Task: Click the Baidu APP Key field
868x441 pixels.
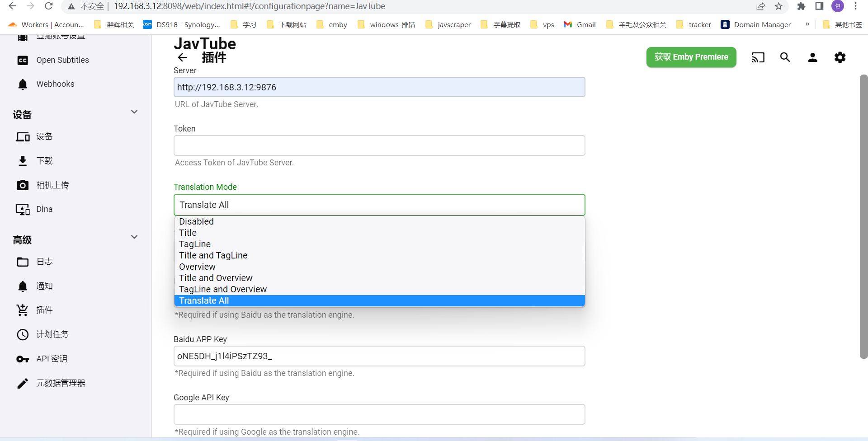Action: (379, 356)
